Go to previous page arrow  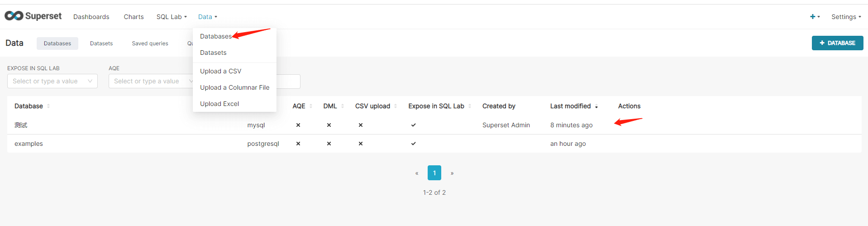(417, 173)
